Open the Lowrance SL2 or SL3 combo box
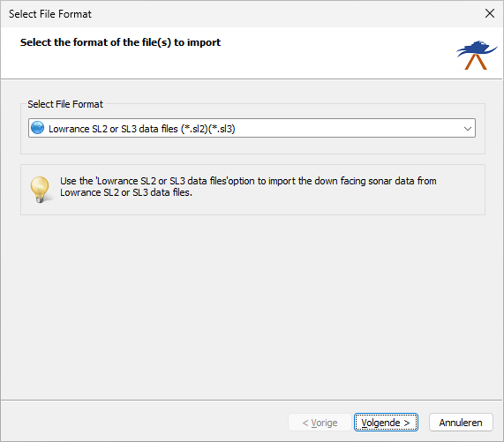 pyautogui.click(x=252, y=128)
